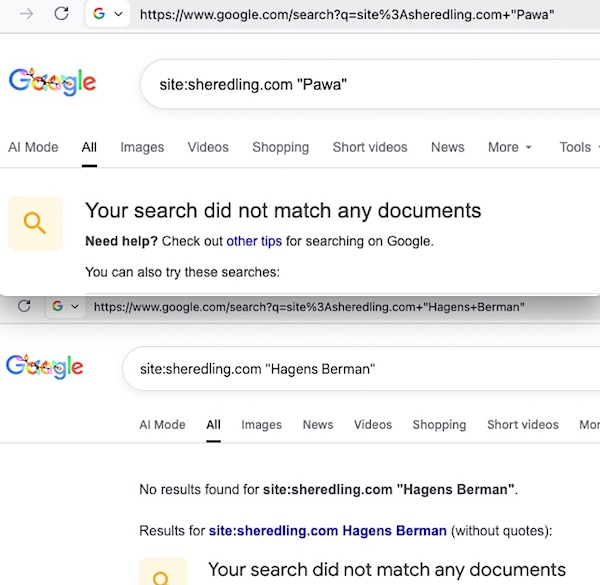Click the lower address bar with the Hagens+Berman URL
The width and height of the screenshot is (600, 585).
[x=308, y=307]
